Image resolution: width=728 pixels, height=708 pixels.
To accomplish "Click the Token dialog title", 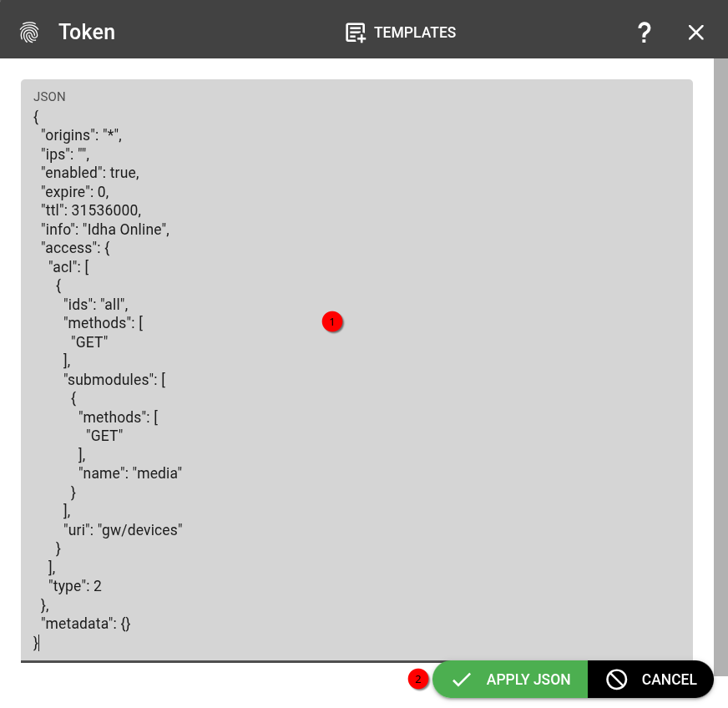I will point(87,33).
